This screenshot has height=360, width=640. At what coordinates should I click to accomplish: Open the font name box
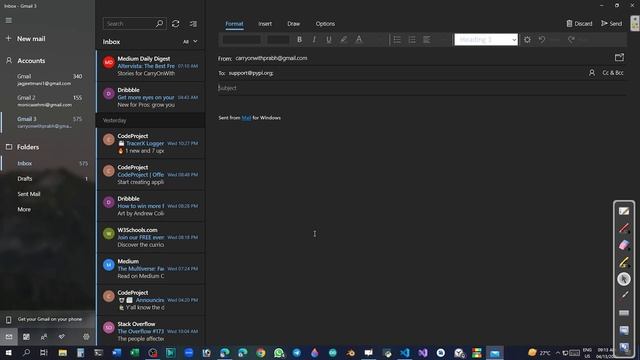coord(242,40)
